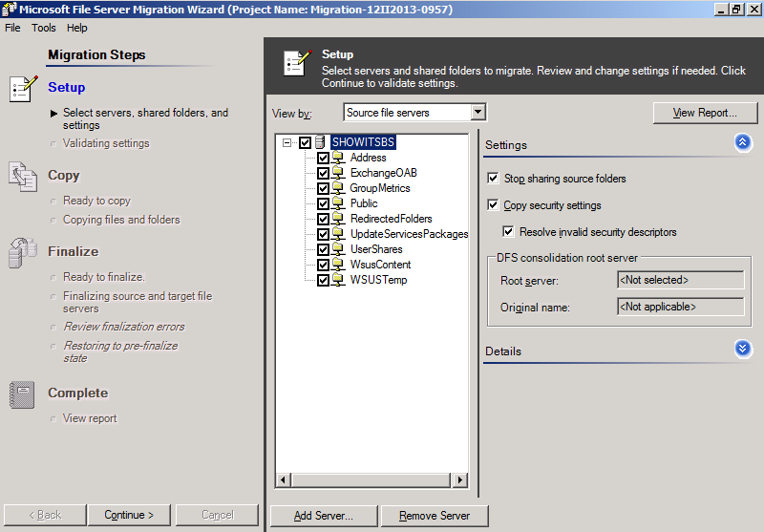This screenshot has width=764, height=532.
Task: Click the GroupMetrics shared folder icon
Action: [338, 188]
